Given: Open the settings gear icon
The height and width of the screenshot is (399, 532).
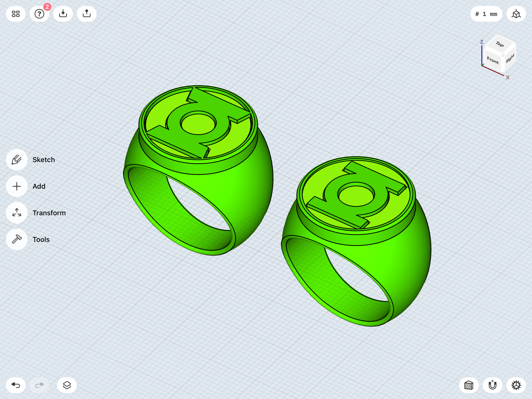Looking at the screenshot, I should point(516,385).
